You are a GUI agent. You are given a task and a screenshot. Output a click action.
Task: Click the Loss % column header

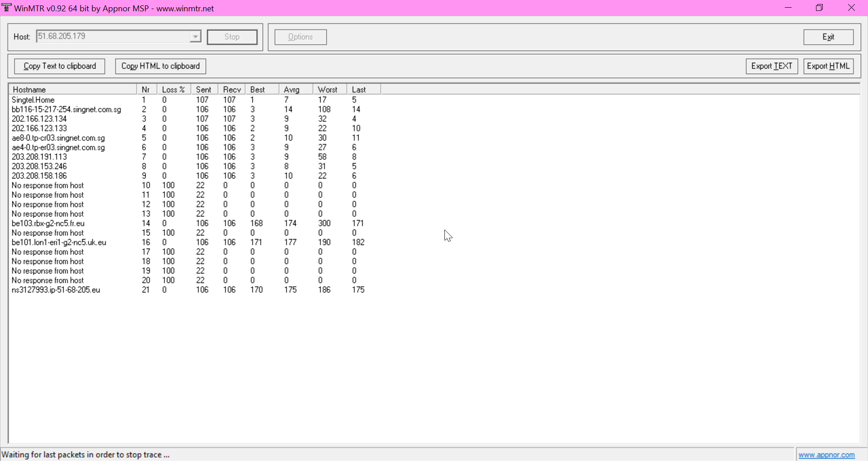(x=174, y=89)
